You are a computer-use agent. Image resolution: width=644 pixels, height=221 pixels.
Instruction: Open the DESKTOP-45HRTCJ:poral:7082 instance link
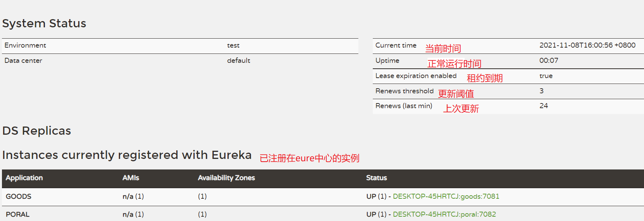click(444, 214)
